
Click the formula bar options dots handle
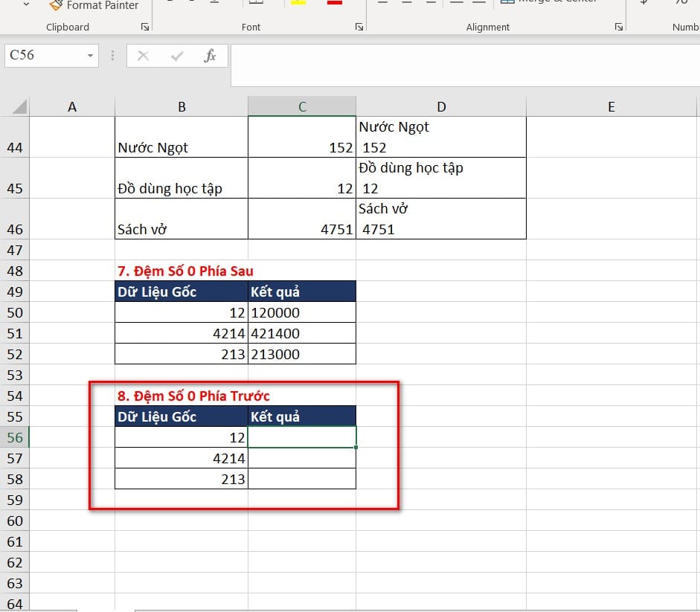click(x=112, y=56)
